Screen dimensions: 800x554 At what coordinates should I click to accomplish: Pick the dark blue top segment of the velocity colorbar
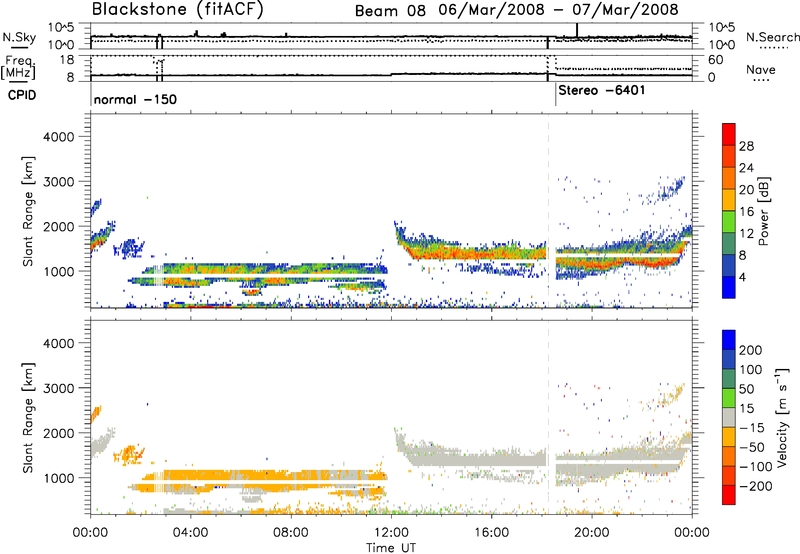point(729,340)
